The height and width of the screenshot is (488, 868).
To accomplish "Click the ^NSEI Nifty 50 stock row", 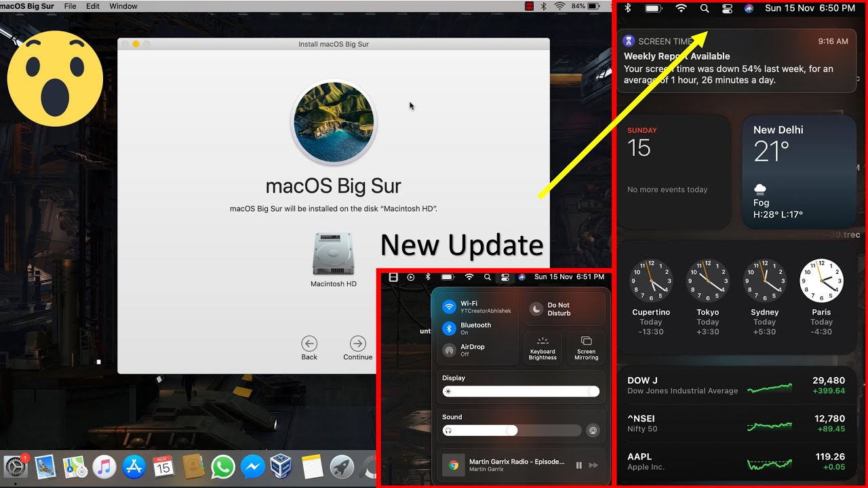I will (736, 424).
